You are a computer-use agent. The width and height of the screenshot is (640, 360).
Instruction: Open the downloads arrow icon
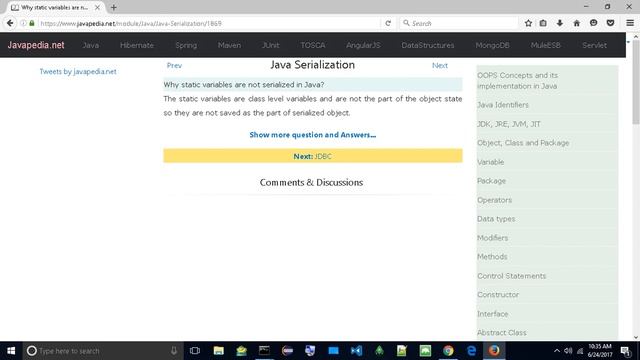(560, 23)
